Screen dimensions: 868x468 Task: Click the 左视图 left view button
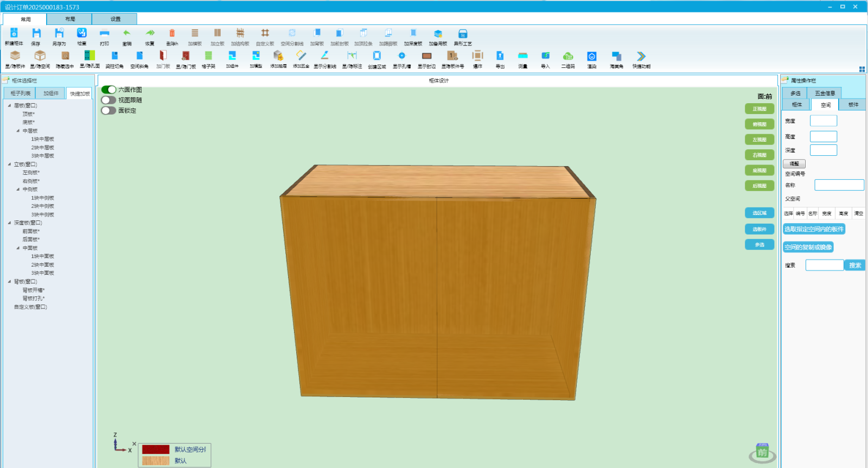(x=759, y=140)
